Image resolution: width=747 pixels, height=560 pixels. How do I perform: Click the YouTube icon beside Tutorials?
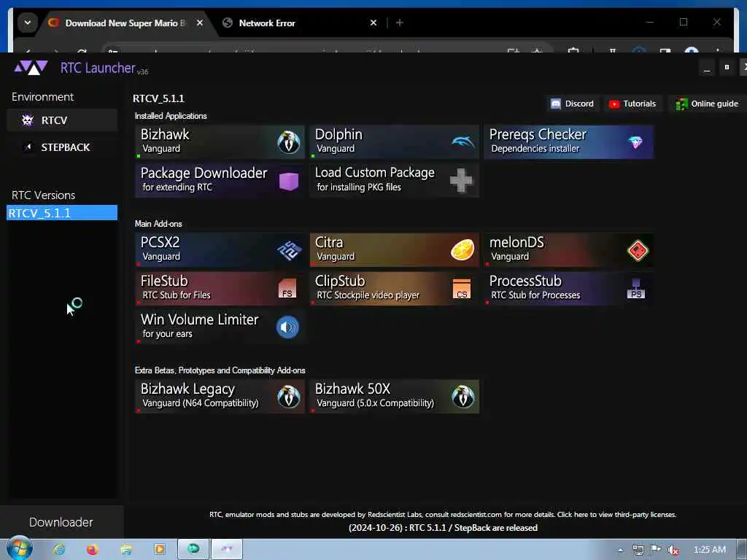point(614,104)
